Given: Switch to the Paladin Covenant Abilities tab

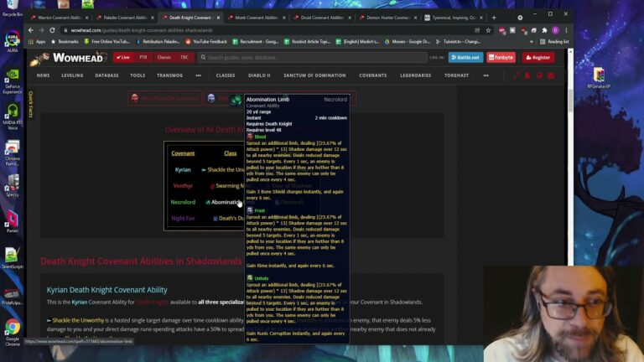Looking at the screenshot, I should 125,18.
